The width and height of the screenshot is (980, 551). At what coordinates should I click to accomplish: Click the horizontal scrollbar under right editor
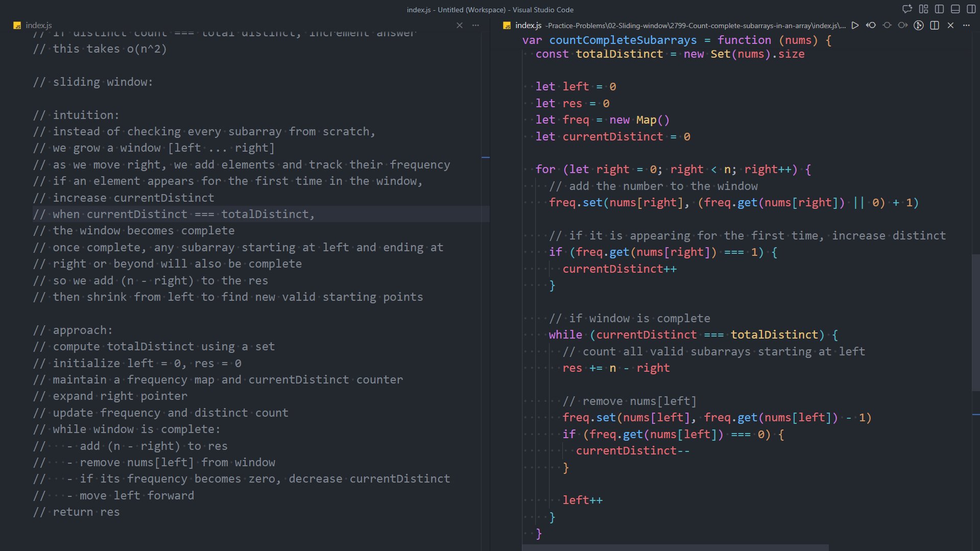pyautogui.click(x=674, y=547)
